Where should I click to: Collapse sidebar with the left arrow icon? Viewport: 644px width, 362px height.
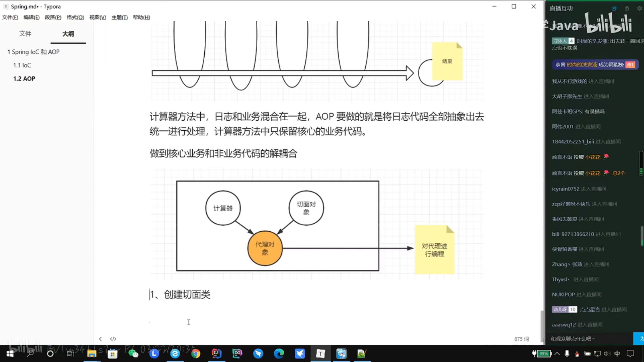[x=100, y=339]
